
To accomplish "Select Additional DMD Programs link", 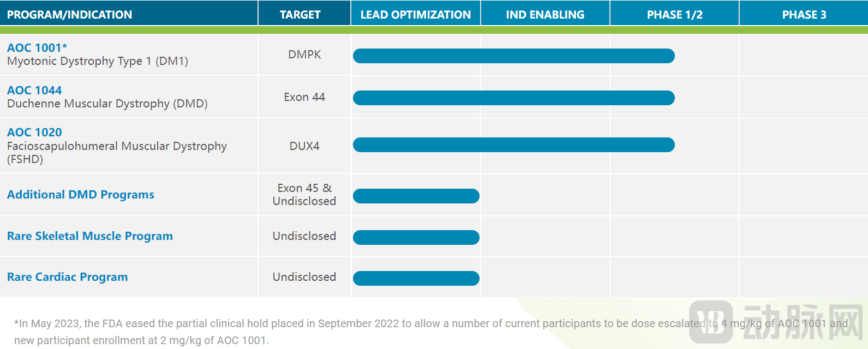I will (81, 195).
